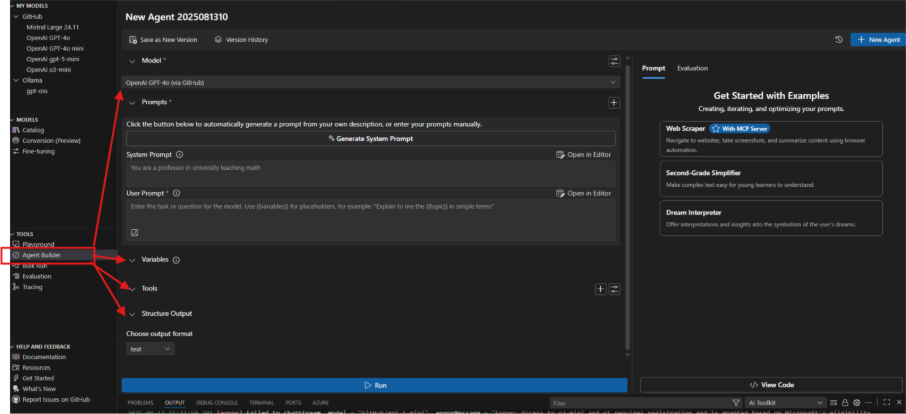Select OpenAI o3-mini model
Screen dimensions: 906x414
[49, 69]
